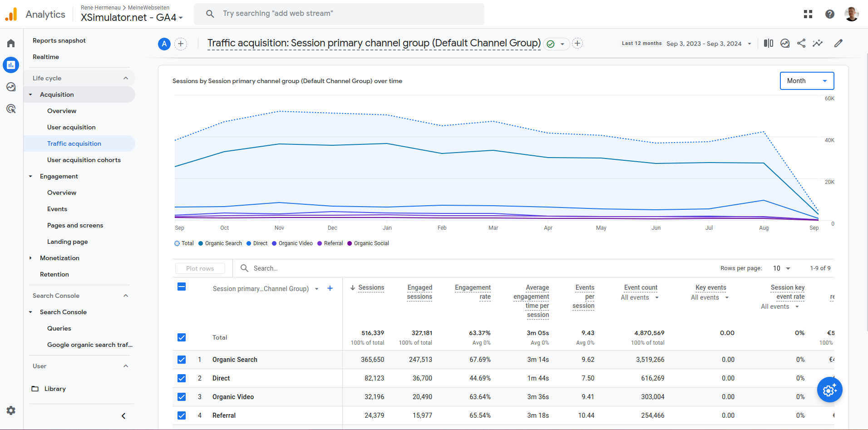The image size is (868, 430).
Task: Open the Home icon in left rail
Action: click(x=11, y=43)
